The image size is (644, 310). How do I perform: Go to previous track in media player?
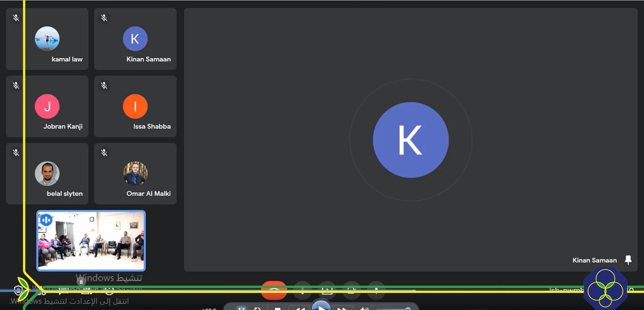coord(300,308)
